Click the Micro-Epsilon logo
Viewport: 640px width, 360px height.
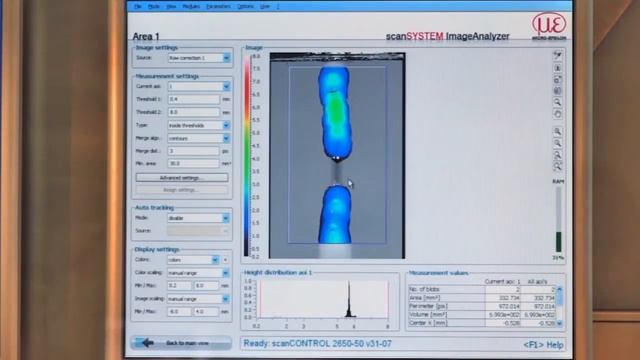(549, 26)
